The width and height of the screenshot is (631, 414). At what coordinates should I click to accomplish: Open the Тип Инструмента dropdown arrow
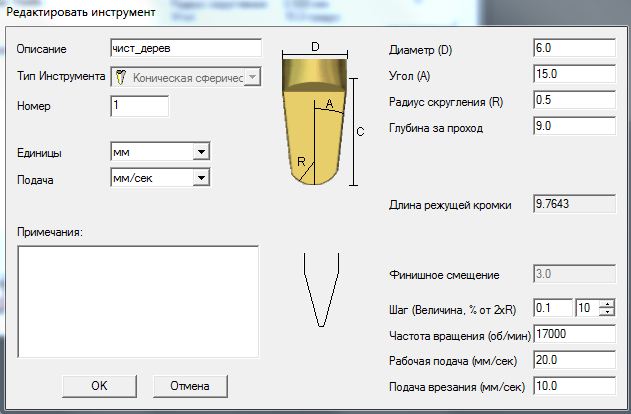(252, 77)
